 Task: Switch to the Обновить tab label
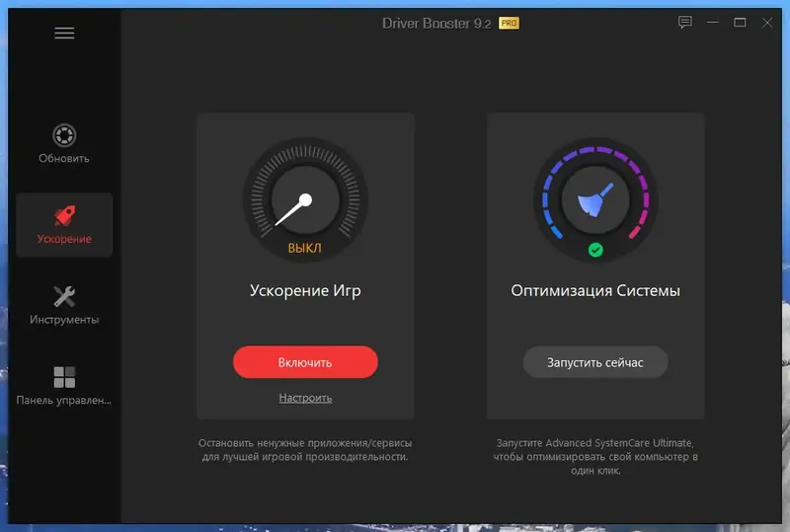[x=64, y=158]
